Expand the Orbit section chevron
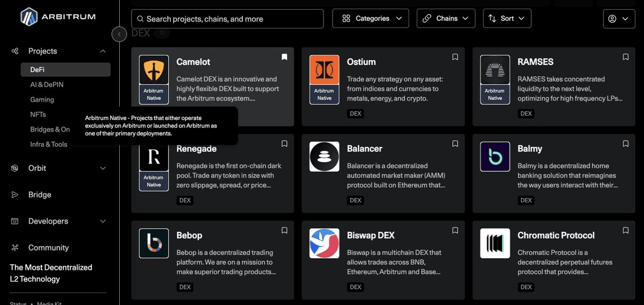This screenshot has width=644, height=305. 103,168
